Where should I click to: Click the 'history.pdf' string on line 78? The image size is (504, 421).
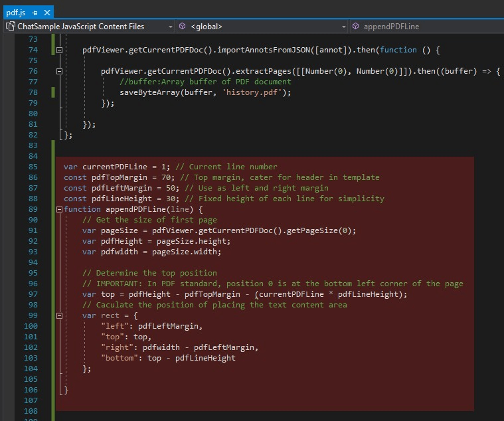point(252,92)
